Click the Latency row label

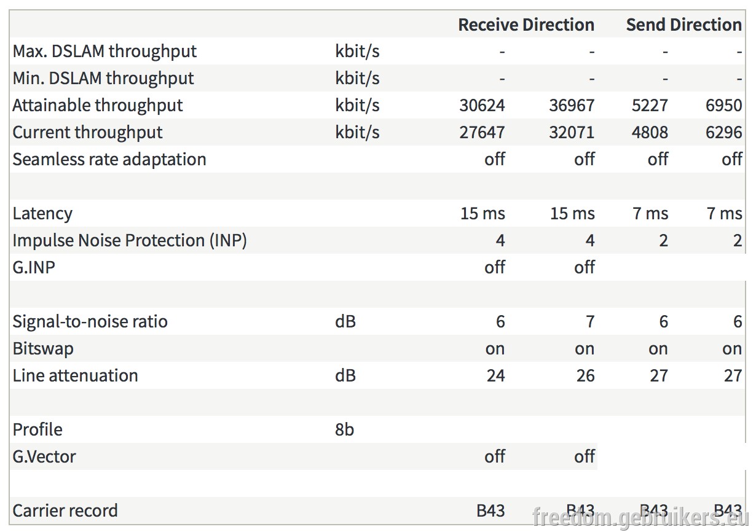tap(42, 213)
